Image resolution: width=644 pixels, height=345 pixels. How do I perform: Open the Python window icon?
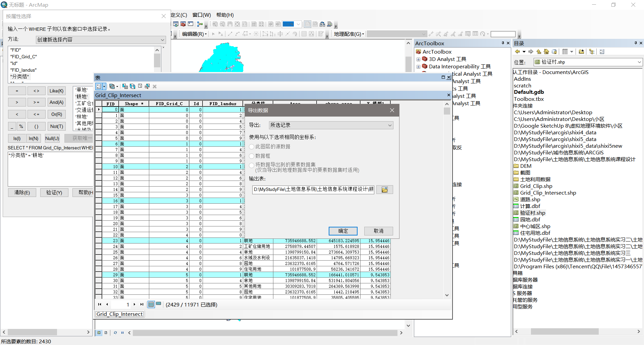point(191,24)
